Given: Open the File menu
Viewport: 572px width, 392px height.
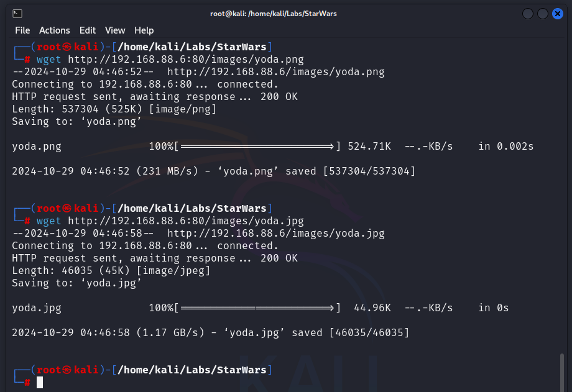Looking at the screenshot, I should click(22, 30).
